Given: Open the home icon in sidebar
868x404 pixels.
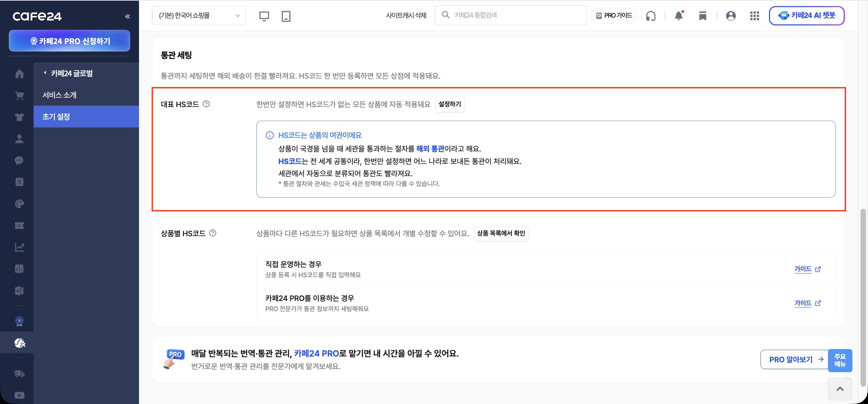Looking at the screenshot, I should [19, 74].
